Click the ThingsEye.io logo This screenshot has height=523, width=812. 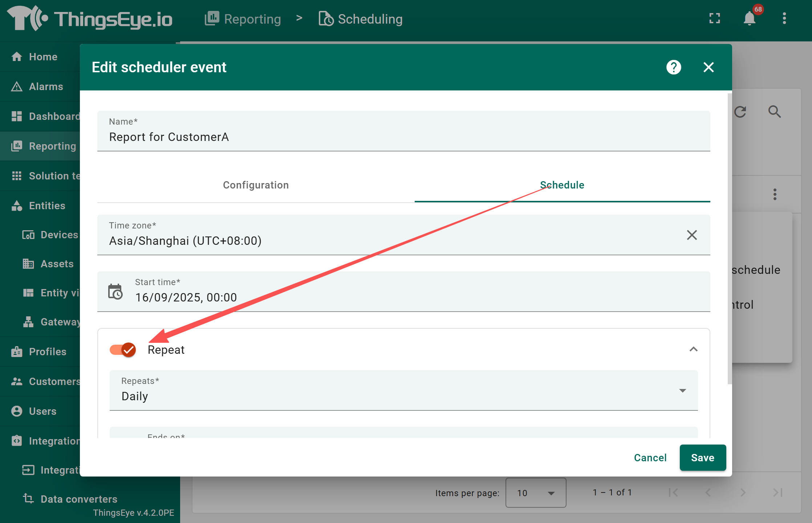tap(90, 19)
